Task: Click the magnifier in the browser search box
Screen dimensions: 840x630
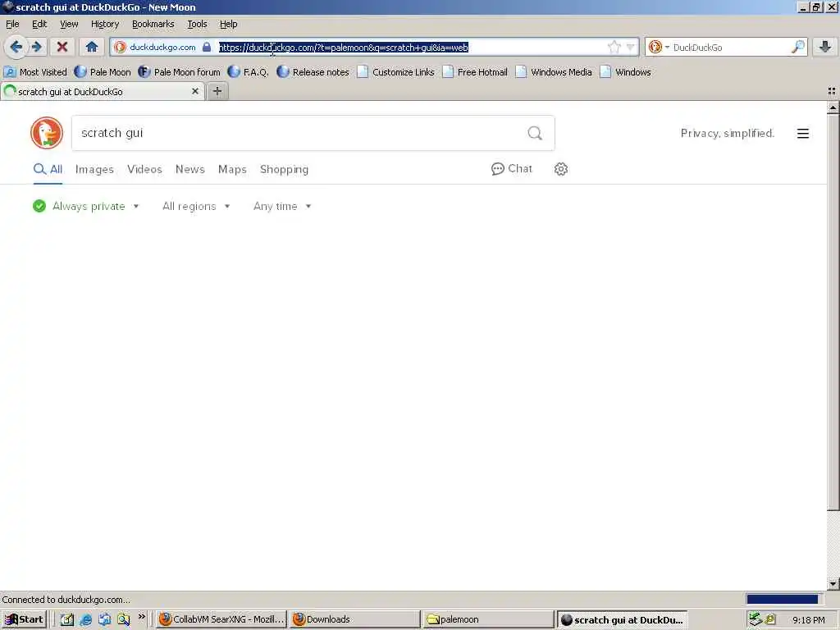Action: click(x=797, y=47)
